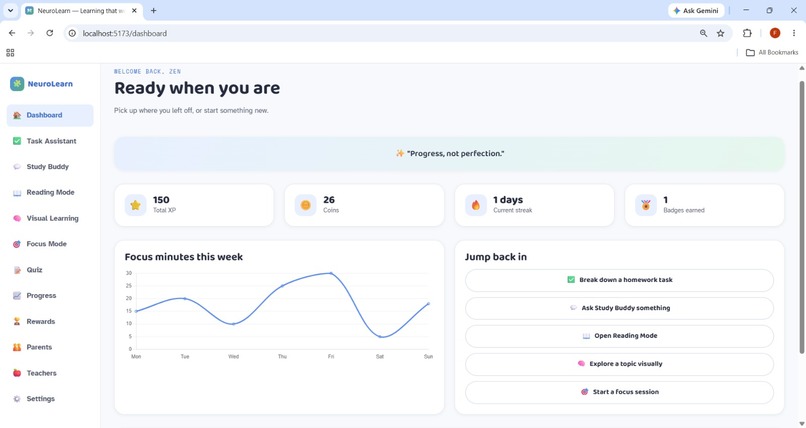Open Visual Learning in the sidebar

50,218
